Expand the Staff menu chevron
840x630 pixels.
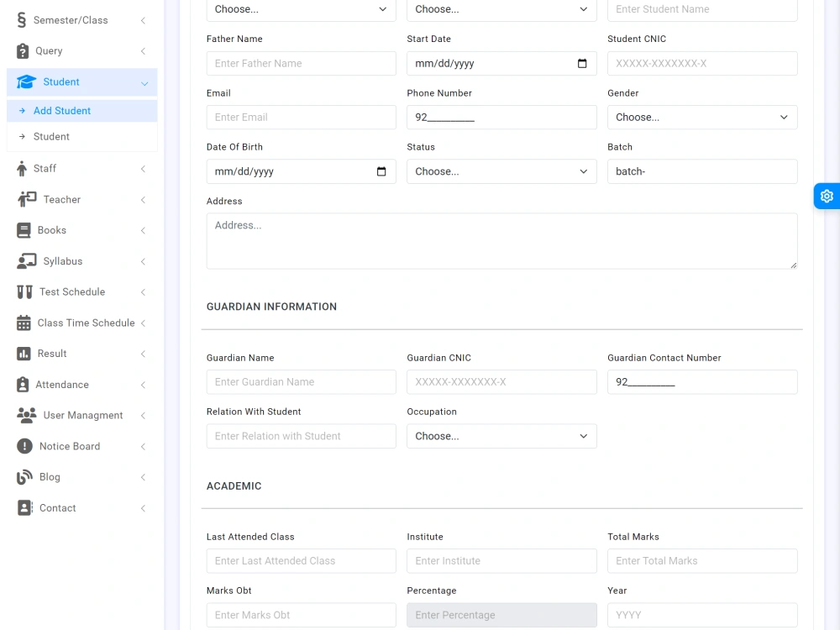[143, 169]
